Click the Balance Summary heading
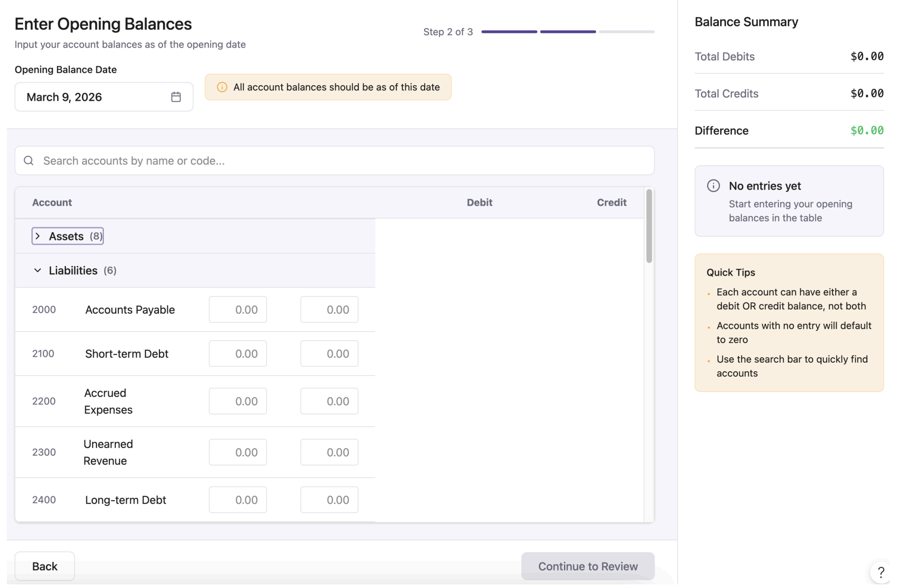908x588 pixels. 746,22
